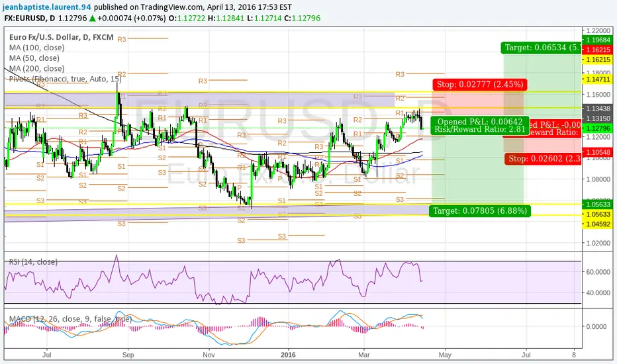This screenshot has width=617, height=364.
Task: Click the low value L:1.12714
Action: (264, 18)
